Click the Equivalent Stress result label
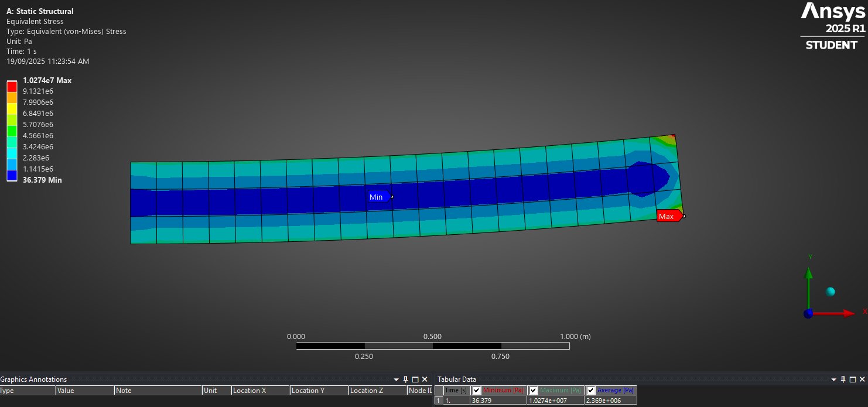Viewport: 868px width, 407px height. click(x=35, y=21)
